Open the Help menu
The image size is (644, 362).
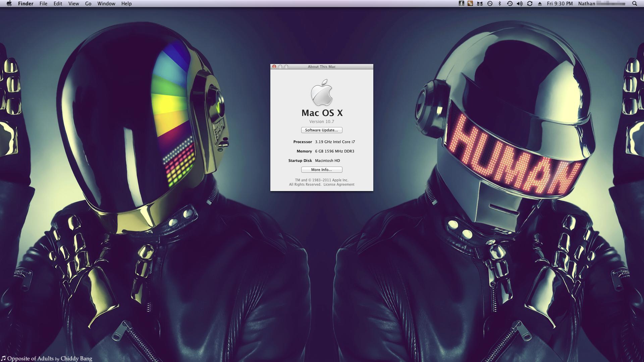pyautogui.click(x=126, y=4)
